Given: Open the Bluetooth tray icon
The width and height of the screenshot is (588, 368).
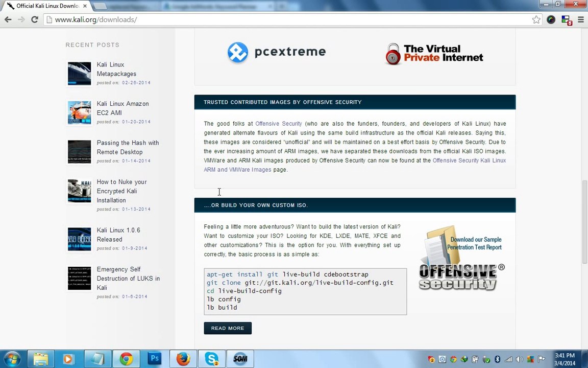Looking at the screenshot, I should (497, 359).
